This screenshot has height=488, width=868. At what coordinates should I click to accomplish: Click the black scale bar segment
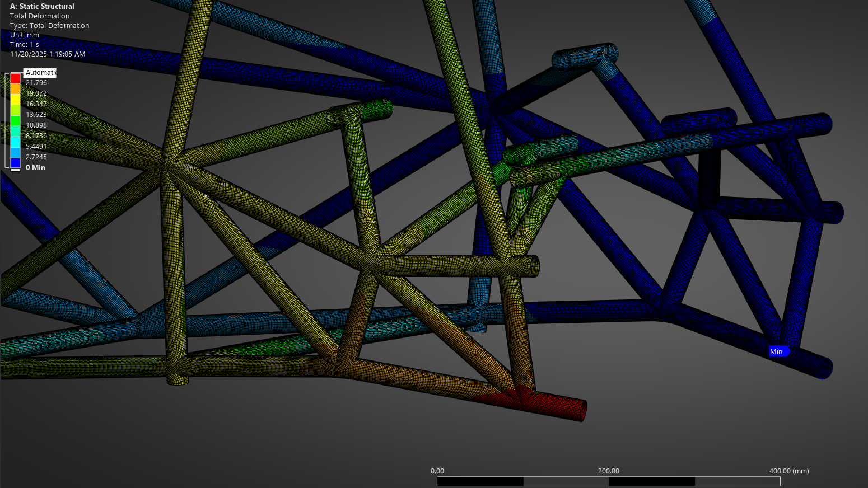480,481
